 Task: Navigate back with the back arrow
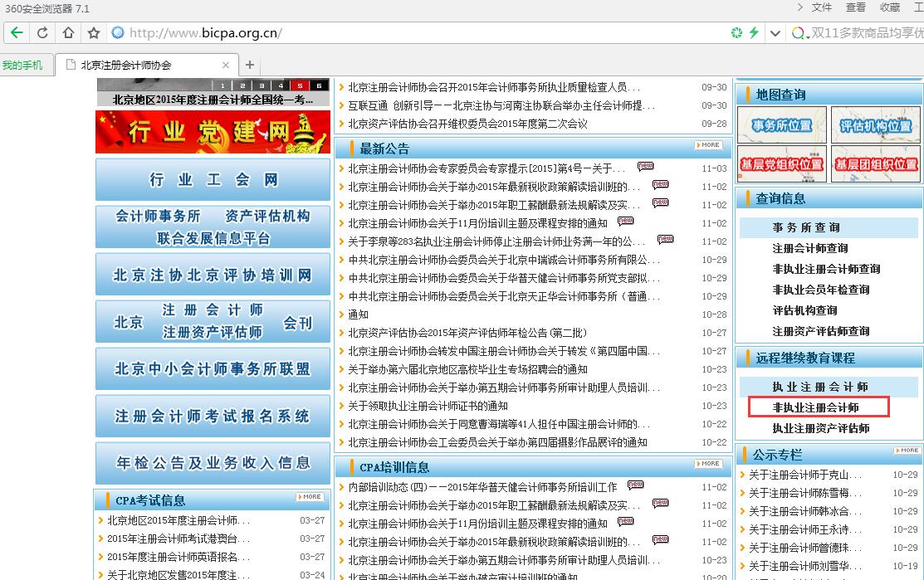tap(17, 33)
